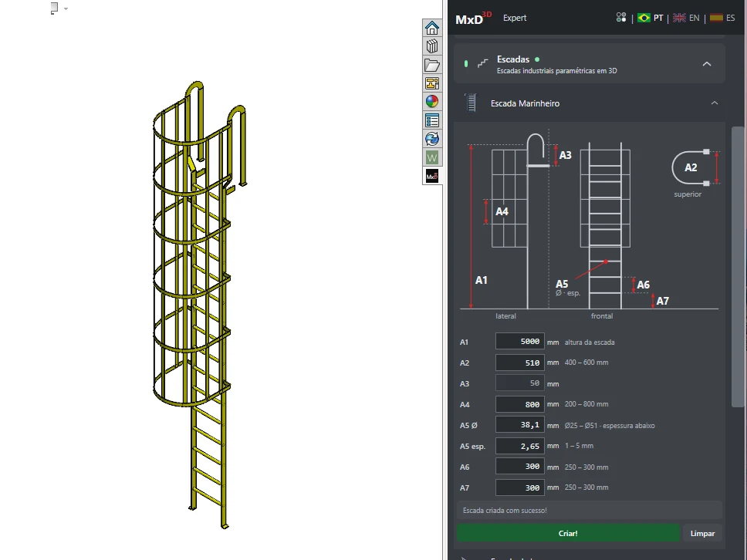Click the green Criar! button

pos(568,533)
